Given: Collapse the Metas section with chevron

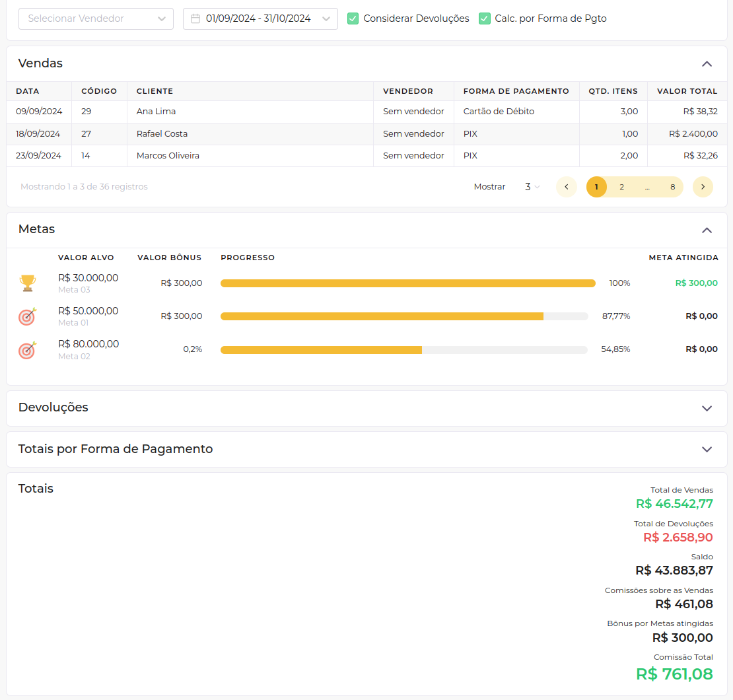Looking at the screenshot, I should [707, 230].
